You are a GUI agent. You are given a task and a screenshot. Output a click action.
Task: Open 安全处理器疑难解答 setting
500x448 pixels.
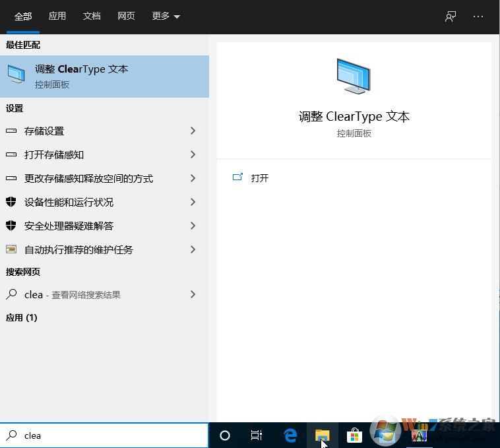point(69,226)
